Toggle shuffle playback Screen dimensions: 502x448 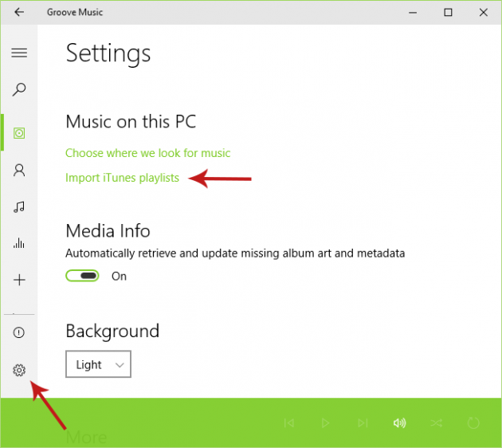[436, 422]
